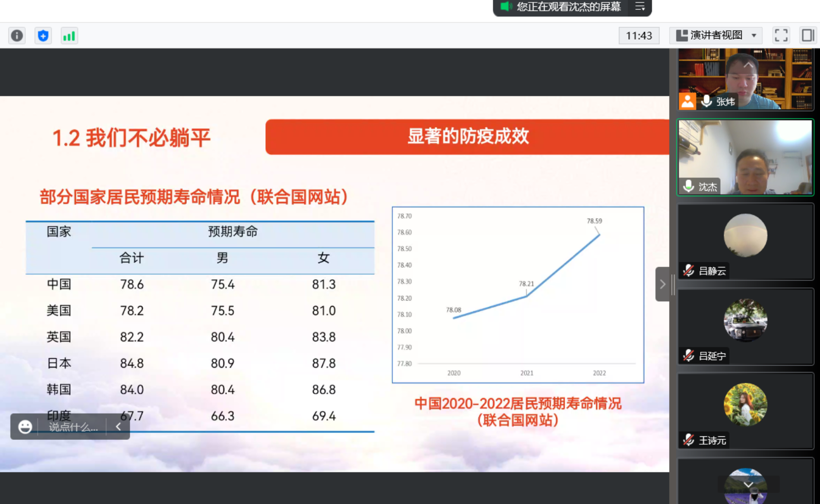Image resolution: width=820 pixels, height=504 pixels.
Task: Toggle the side panel layout icon
Action: coord(808,35)
